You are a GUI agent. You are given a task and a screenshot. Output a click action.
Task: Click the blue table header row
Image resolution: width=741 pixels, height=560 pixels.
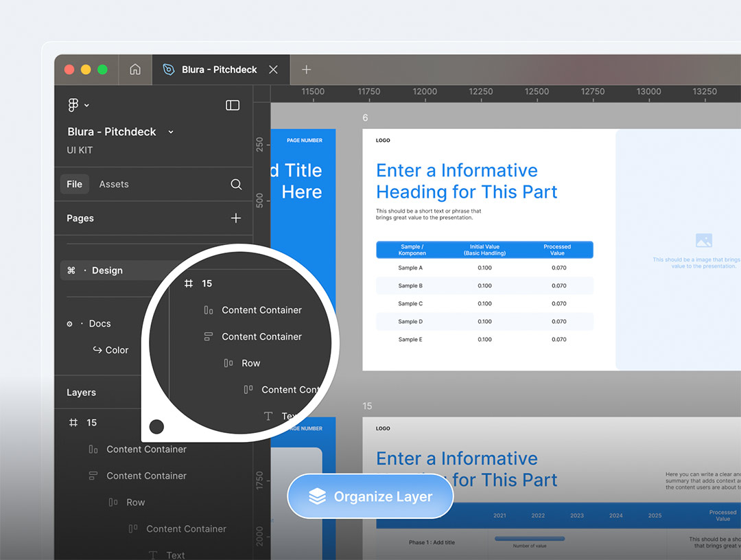click(x=484, y=250)
